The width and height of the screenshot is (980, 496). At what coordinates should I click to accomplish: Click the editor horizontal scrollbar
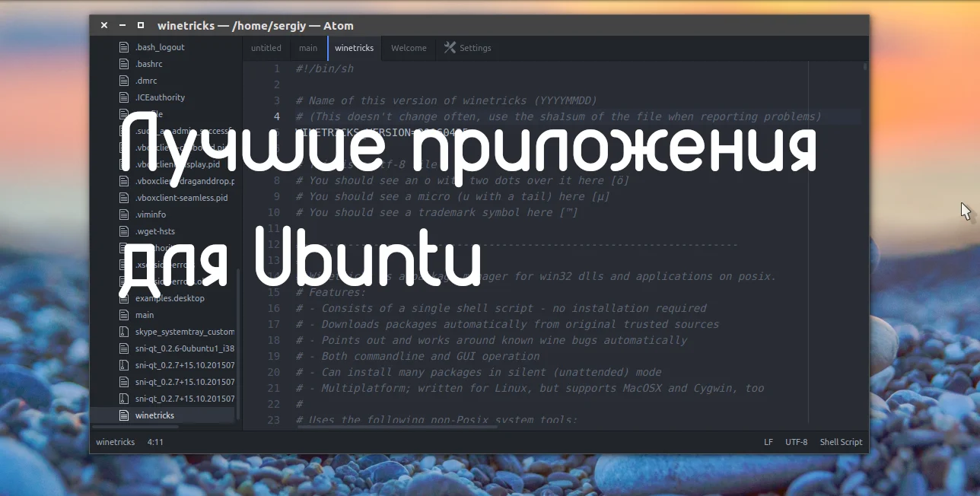pyautogui.click(x=397, y=427)
